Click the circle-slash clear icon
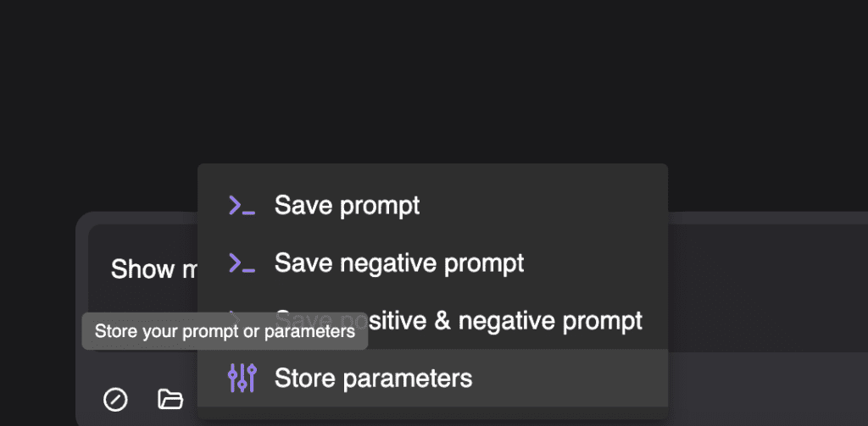 (115, 399)
